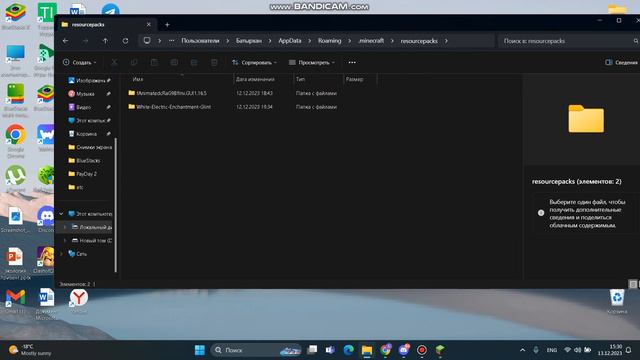Viewport: 640px width, 360px height.
Task: Click the Rename icon in Explorer toolbar
Action: pos(174,62)
